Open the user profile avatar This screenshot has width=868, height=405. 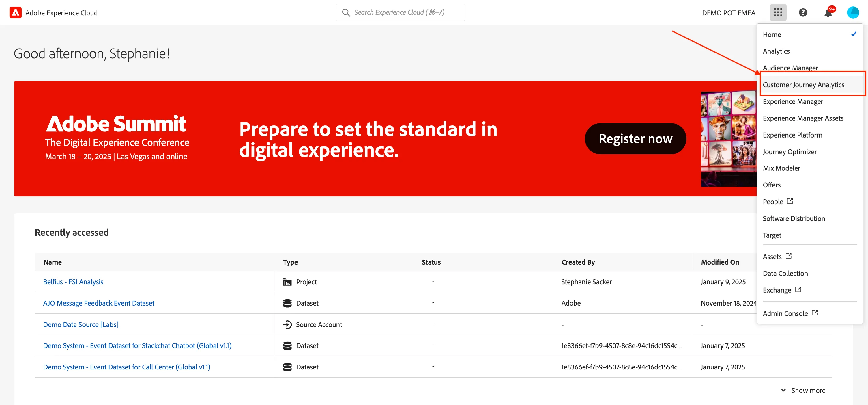pos(853,12)
